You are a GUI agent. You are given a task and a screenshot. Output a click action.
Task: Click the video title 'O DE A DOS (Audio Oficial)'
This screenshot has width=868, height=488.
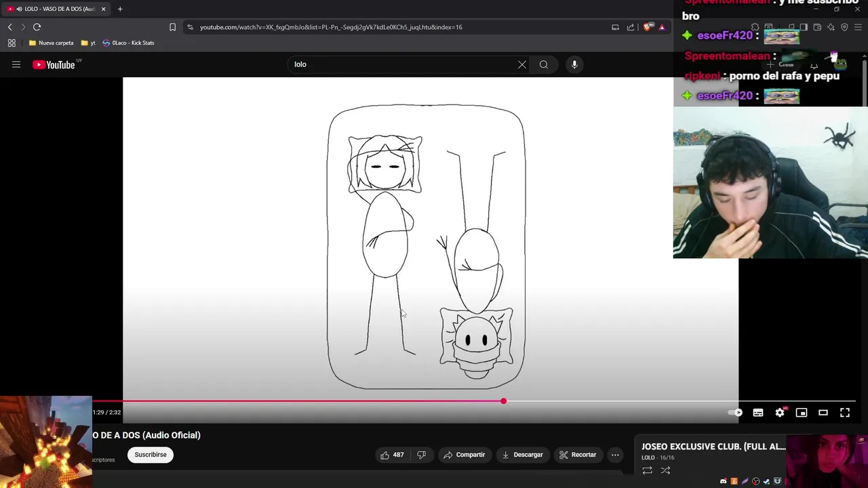click(146, 435)
